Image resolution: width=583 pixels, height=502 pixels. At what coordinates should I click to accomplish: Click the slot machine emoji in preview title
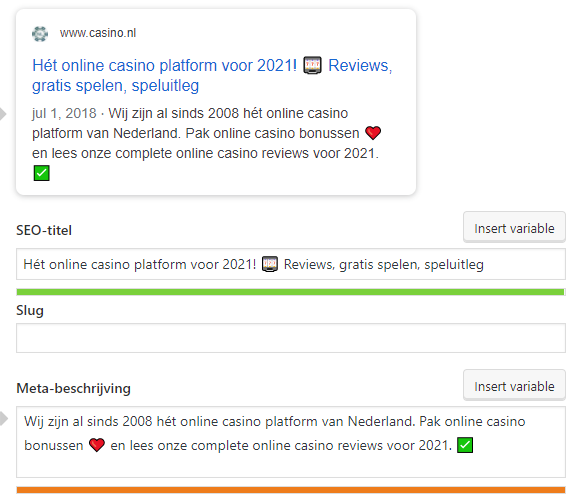pos(312,65)
